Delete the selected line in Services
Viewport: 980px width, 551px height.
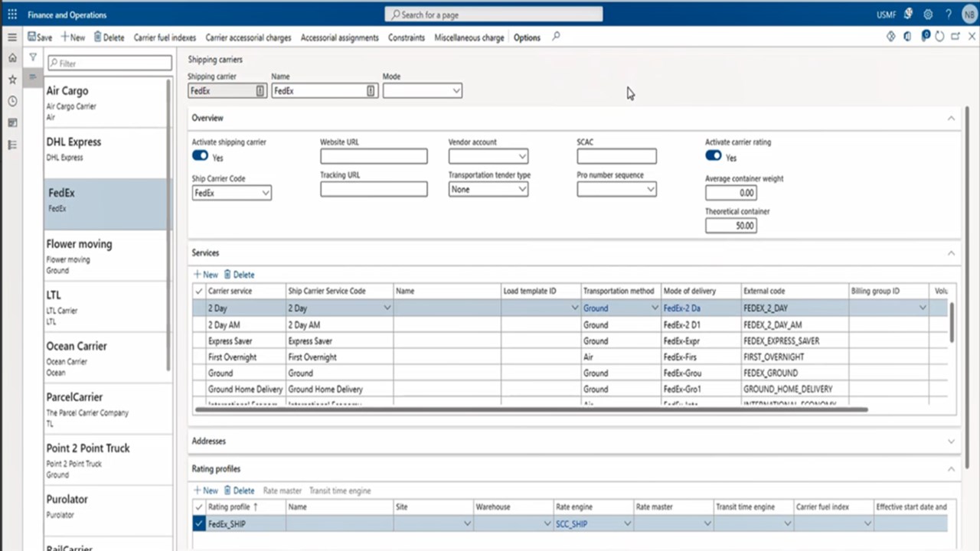pos(240,275)
